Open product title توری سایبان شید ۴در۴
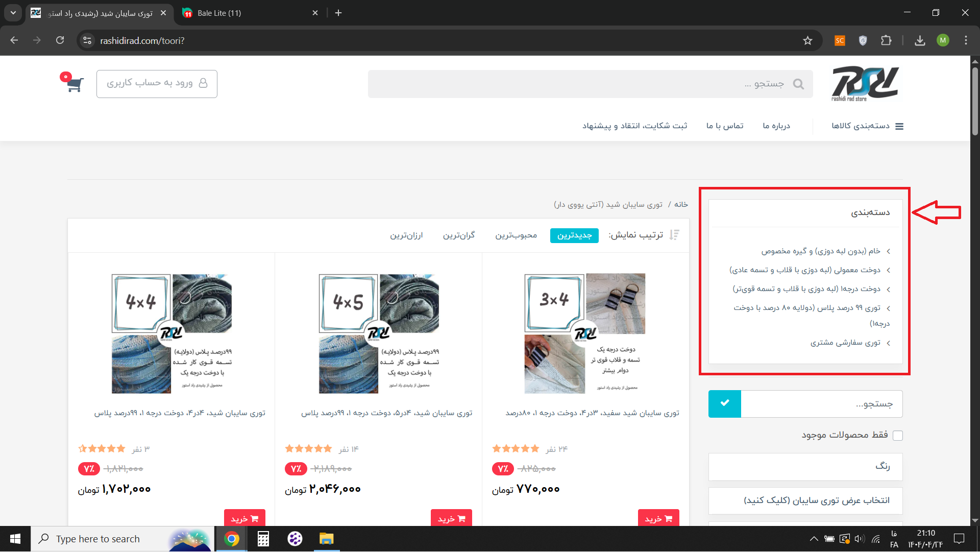This screenshot has width=980, height=552. pos(180,413)
